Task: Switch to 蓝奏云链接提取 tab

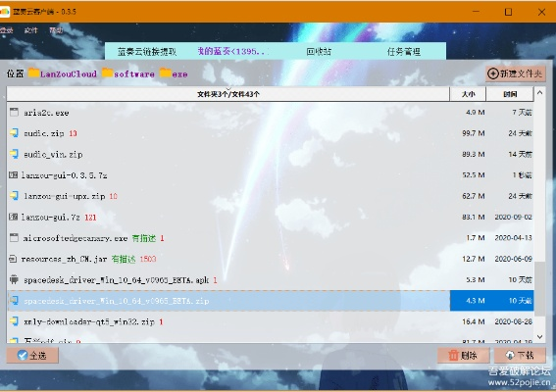Action: tap(147, 51)
